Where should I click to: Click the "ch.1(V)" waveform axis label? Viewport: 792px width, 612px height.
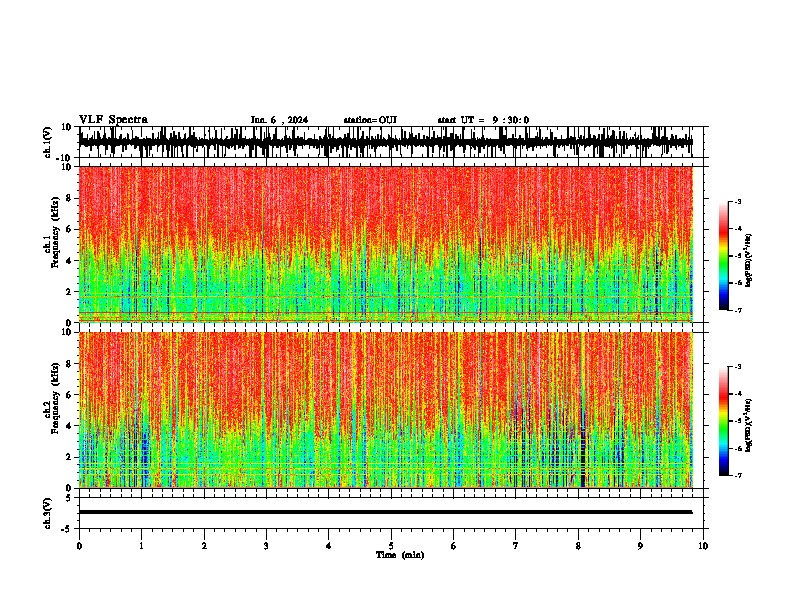coord(48,142)
